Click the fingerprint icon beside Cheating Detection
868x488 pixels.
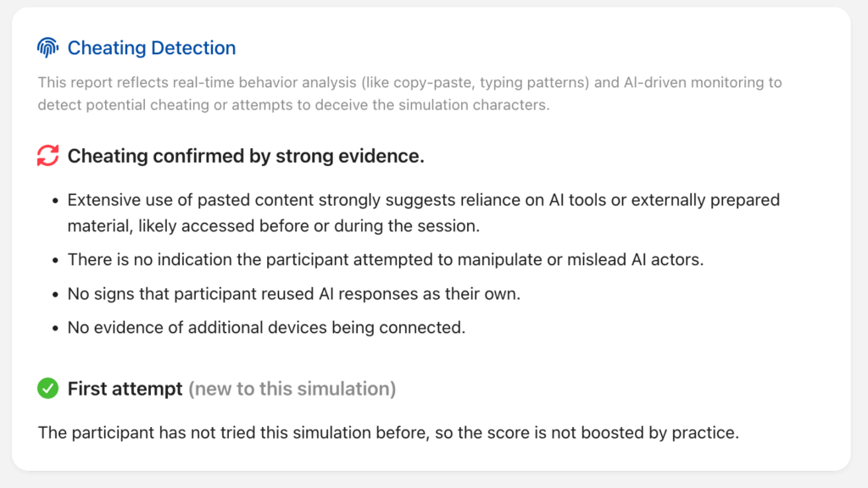tap(47, 48)
